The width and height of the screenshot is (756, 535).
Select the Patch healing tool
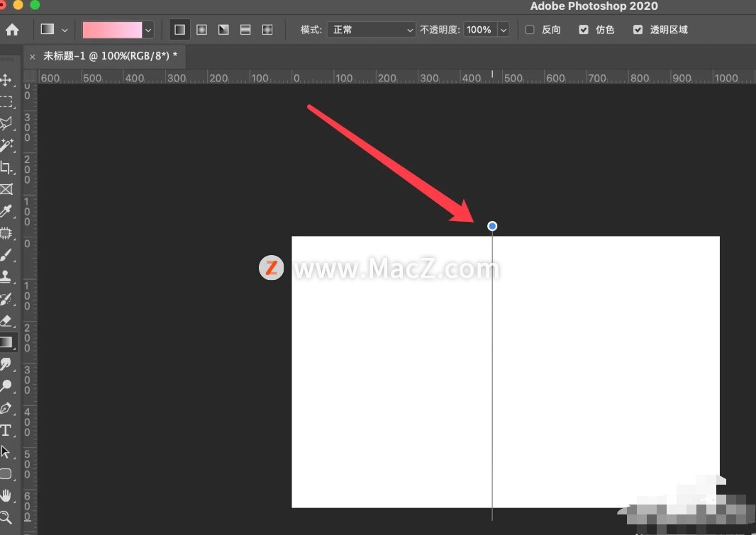[x=6, y=233]
